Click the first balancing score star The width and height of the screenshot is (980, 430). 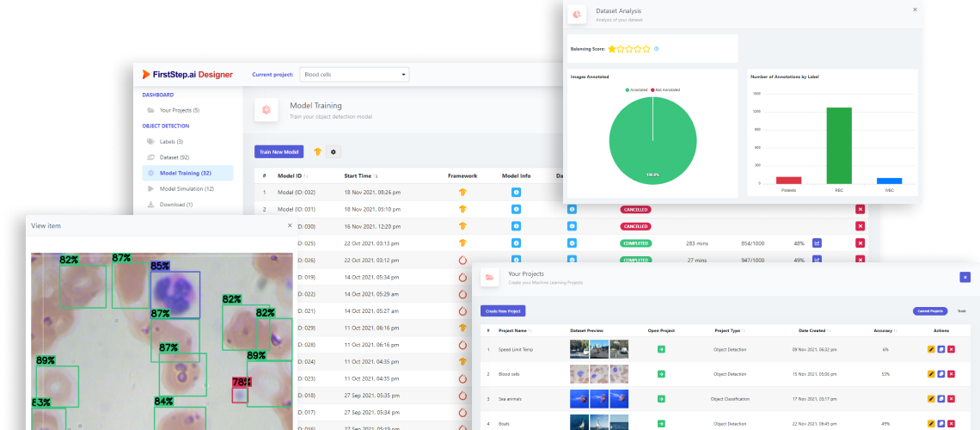[x=612, y=49]
